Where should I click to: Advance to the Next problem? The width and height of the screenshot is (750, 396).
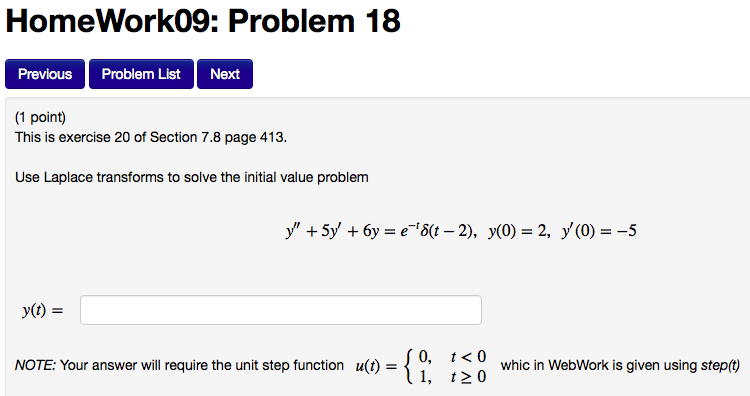225,74
